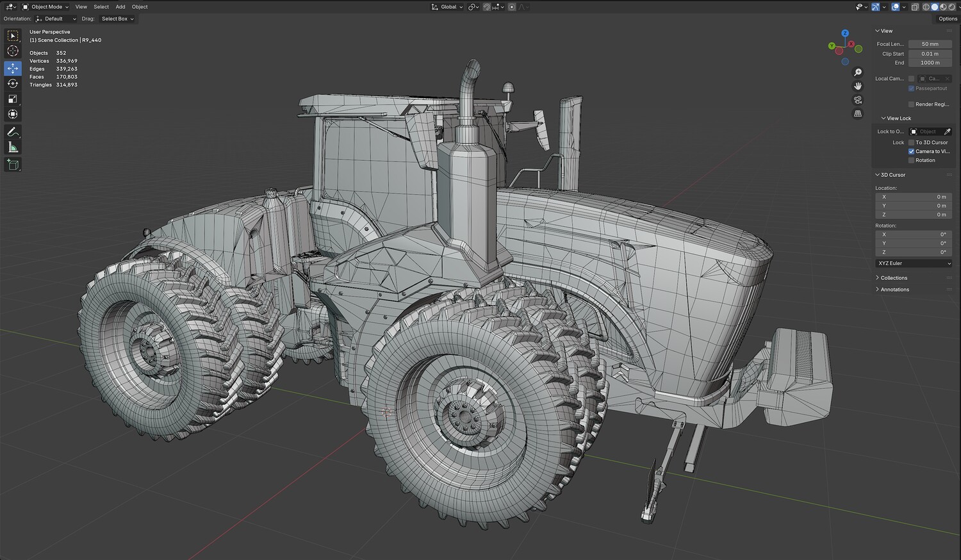The image size is (961, 560).
Task: Switch to Solid viewport shading
Action: point(934,7)
